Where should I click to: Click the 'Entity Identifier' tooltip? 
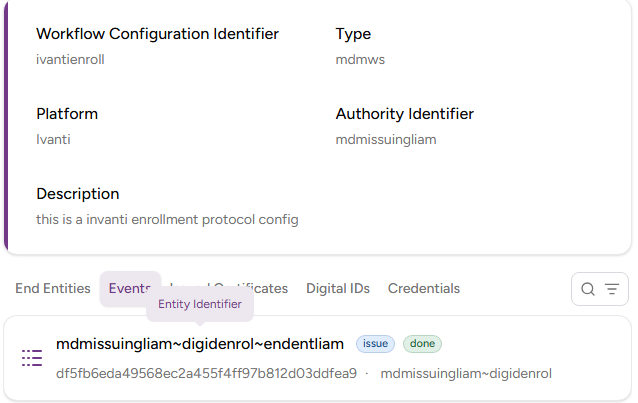click(x=200, y=304)
